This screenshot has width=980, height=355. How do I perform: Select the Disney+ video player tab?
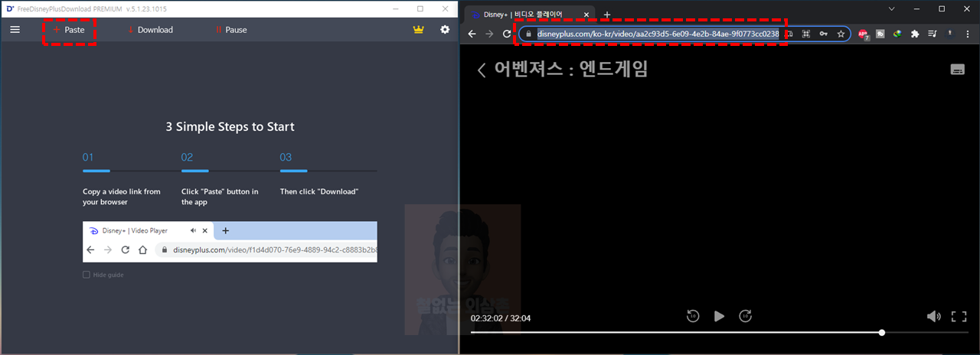(x=530, y=15)
